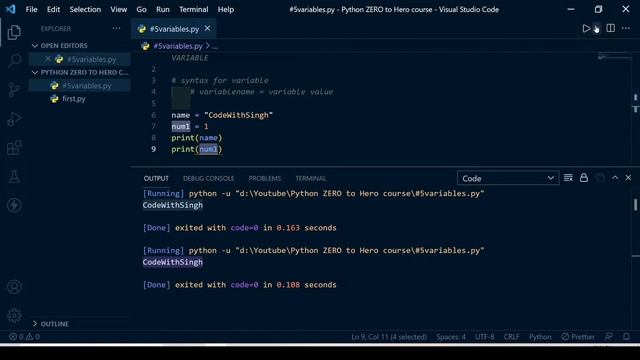Viewport: 640px width, 360px height.
Task: Open first.py in the explorer
Action: [x=73, y=99]
